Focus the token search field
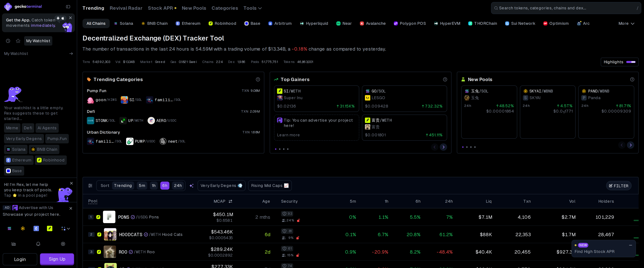The width and height of the screenshot is (644, 268). [566, 8]
